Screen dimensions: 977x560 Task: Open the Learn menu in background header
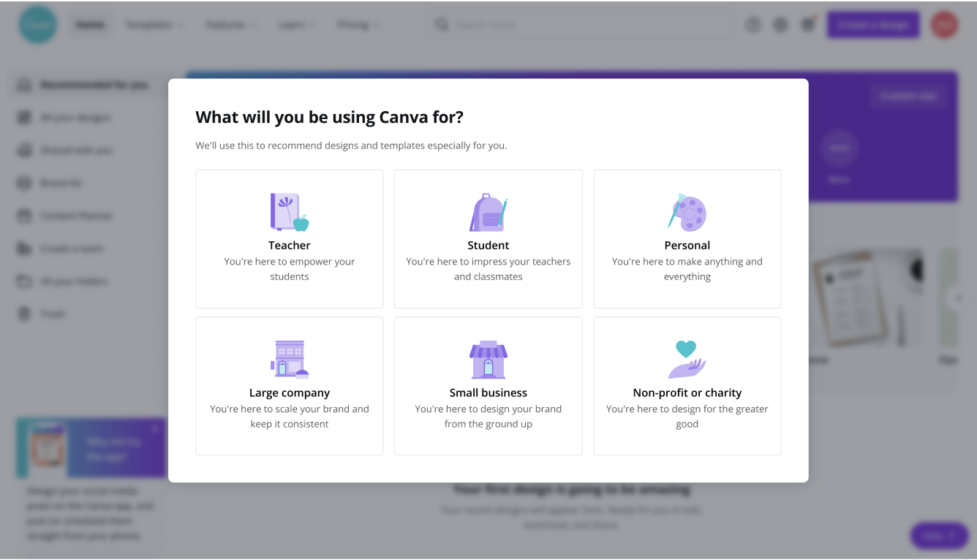[x=297, y=25]
